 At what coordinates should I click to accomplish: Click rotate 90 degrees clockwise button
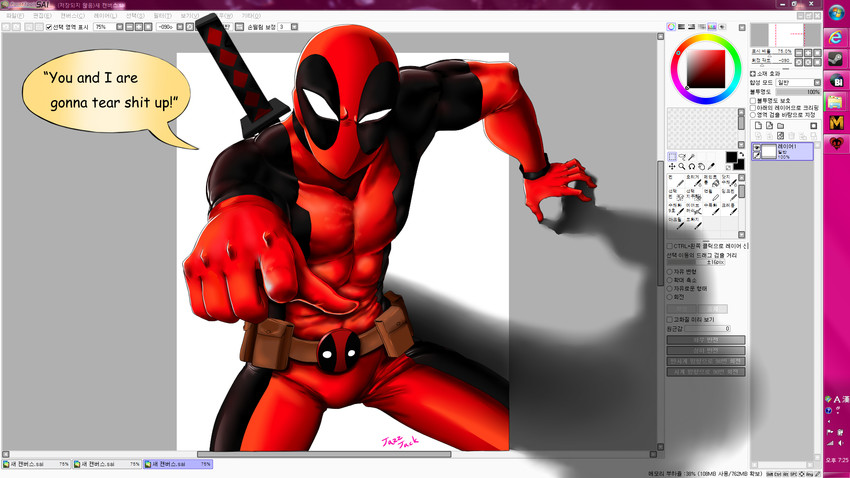(706, 372)
